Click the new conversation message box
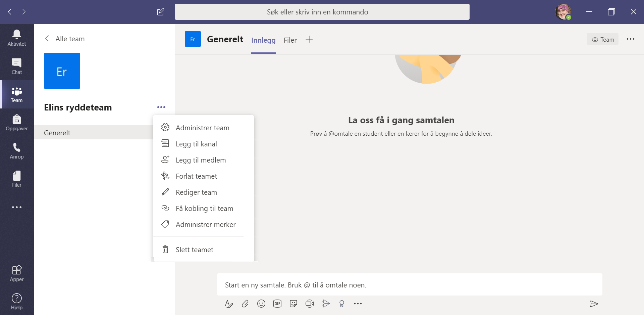This screenshot has height=315, width=644. [410, 285]
